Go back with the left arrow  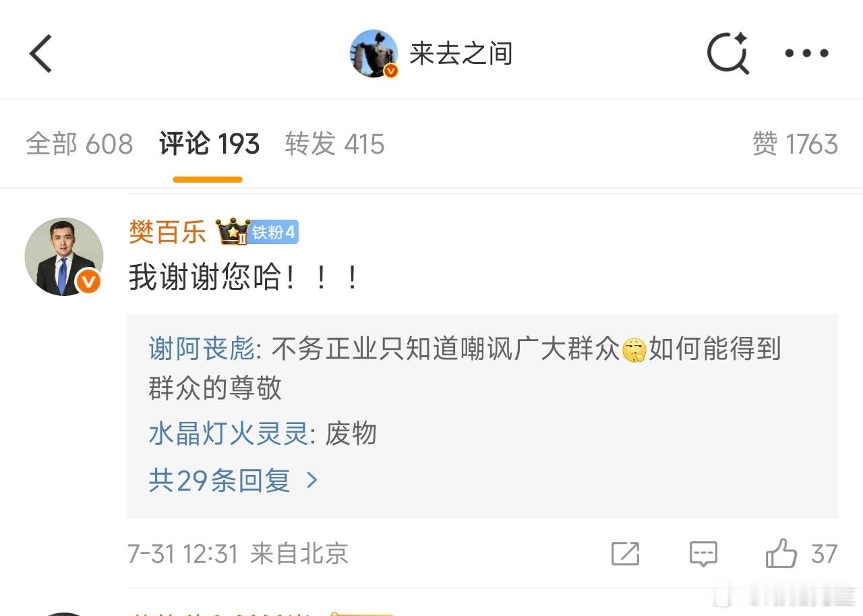pyautogui.click(x=40, y=53)
